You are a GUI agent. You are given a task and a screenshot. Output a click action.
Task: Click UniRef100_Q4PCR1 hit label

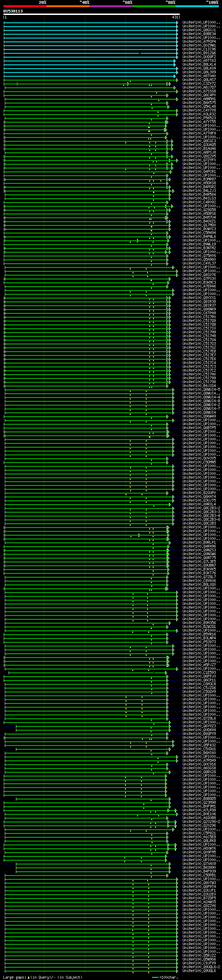(x=199, y=172)
